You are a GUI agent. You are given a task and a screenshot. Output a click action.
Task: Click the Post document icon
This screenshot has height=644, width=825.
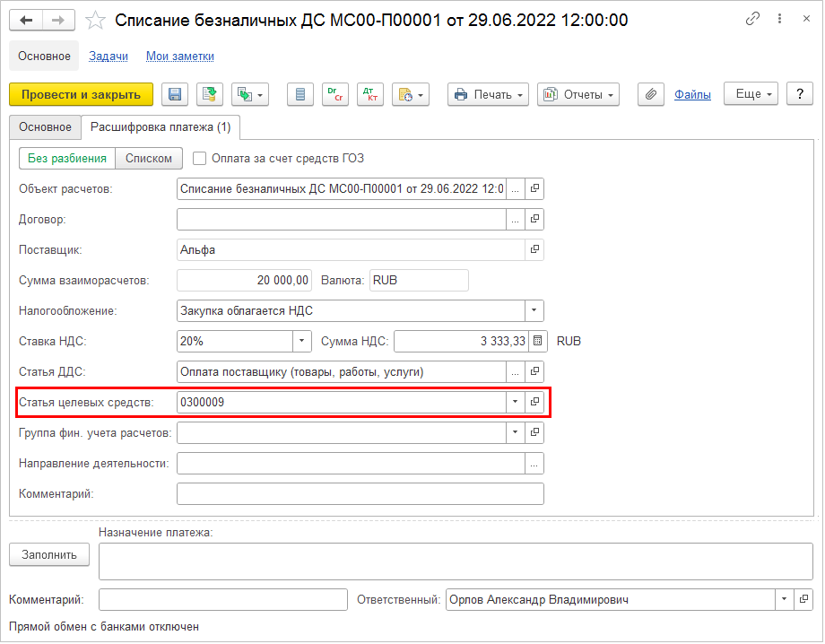tap(210, 94)
